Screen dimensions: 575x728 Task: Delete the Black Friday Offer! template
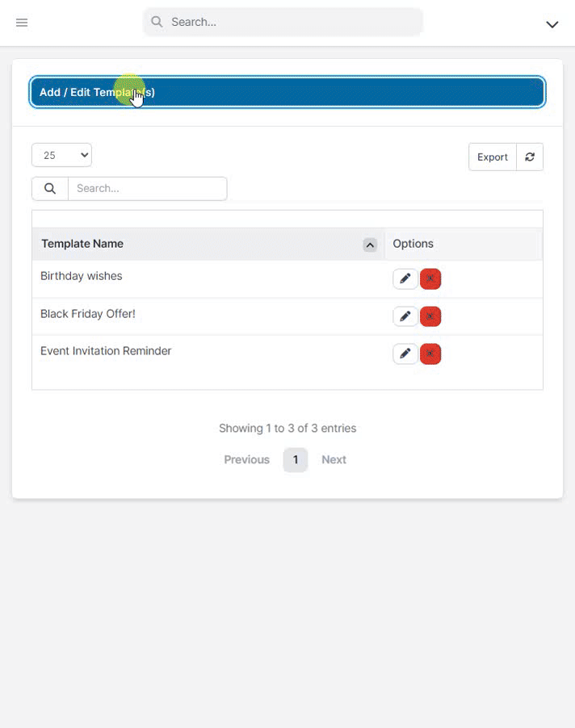(x=430, y=316)
